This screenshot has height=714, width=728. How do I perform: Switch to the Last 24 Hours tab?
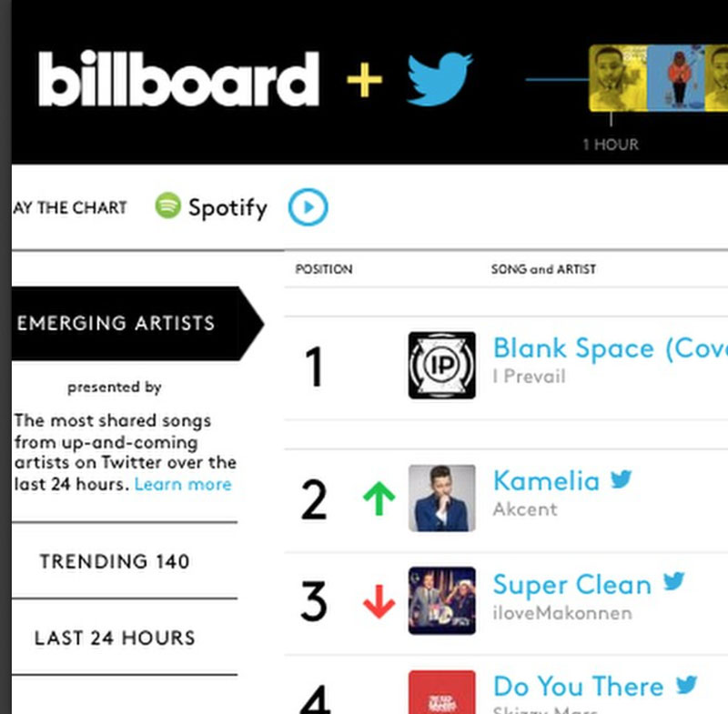pos(115,638)
